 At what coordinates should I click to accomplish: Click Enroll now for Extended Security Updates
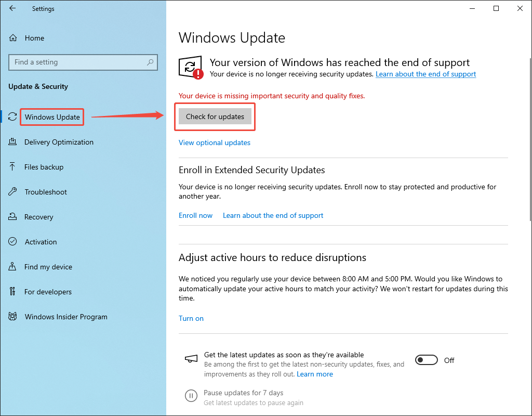pos(195,215)
